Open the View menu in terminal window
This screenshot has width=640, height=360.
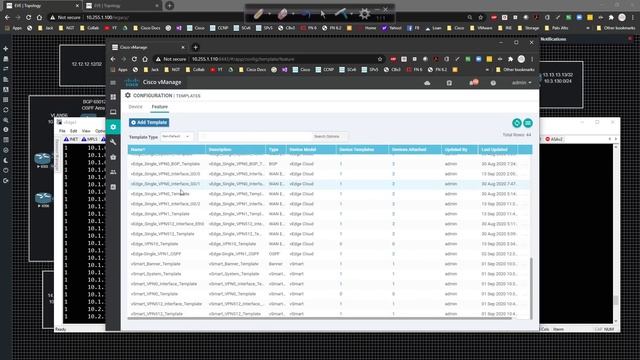(86, 131)
